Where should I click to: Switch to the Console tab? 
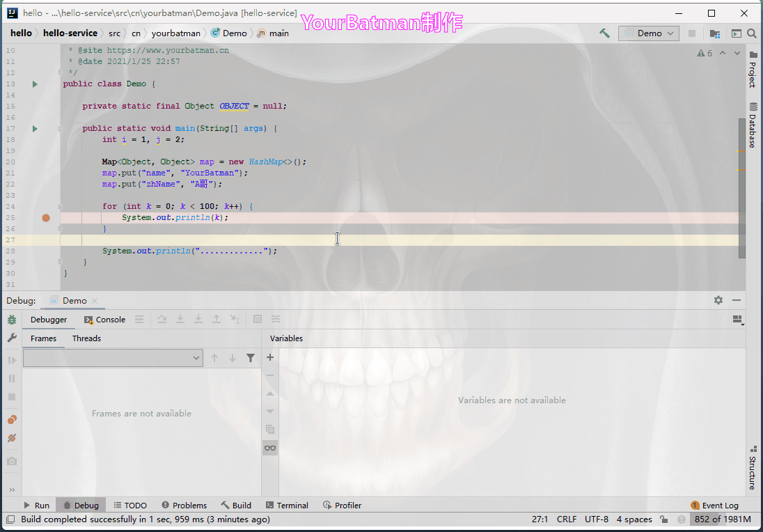(x=104, y=320)
